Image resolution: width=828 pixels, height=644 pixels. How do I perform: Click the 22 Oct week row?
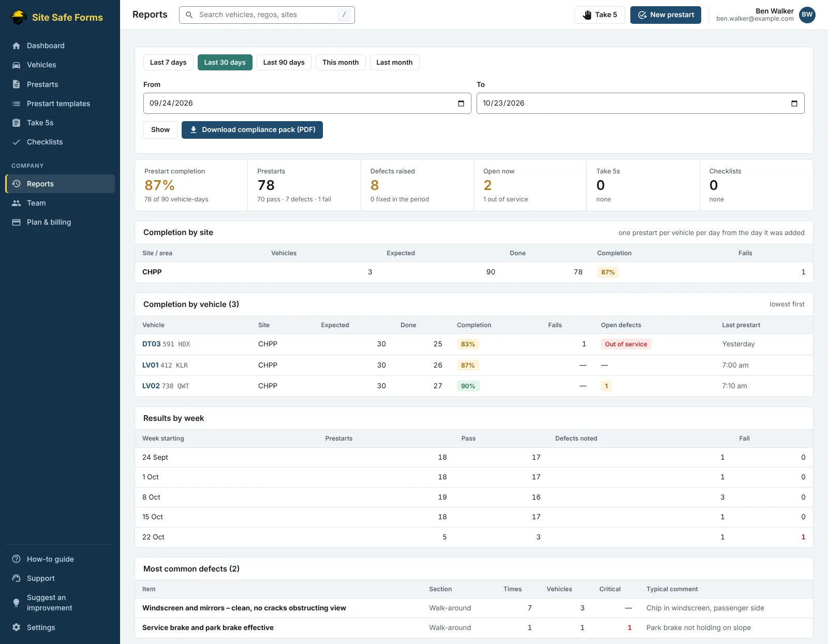coord(474,537)
